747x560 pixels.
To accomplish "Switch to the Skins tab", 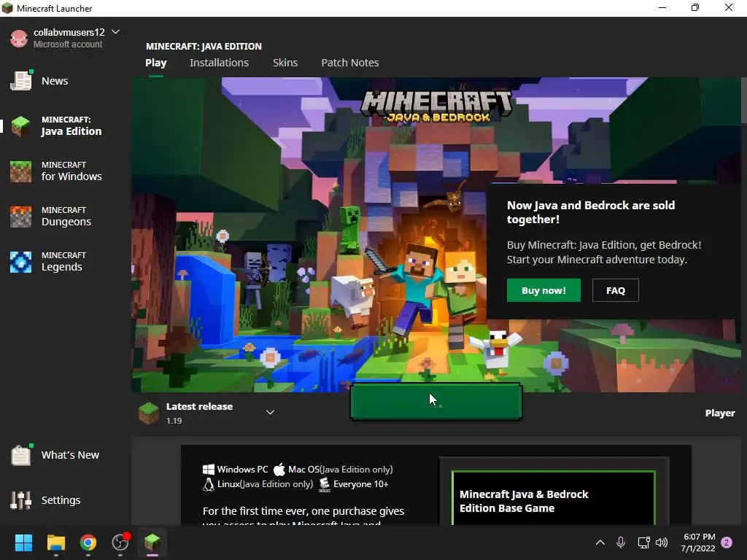I will click(285, 63).
